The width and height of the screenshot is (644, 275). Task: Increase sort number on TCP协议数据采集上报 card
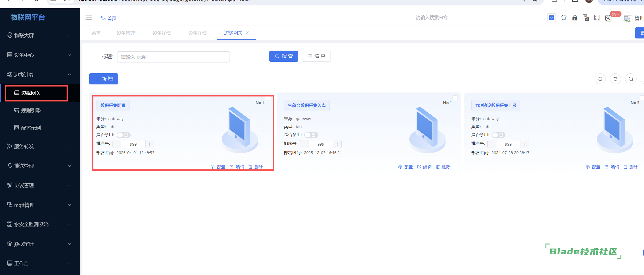tap(525, 144)
